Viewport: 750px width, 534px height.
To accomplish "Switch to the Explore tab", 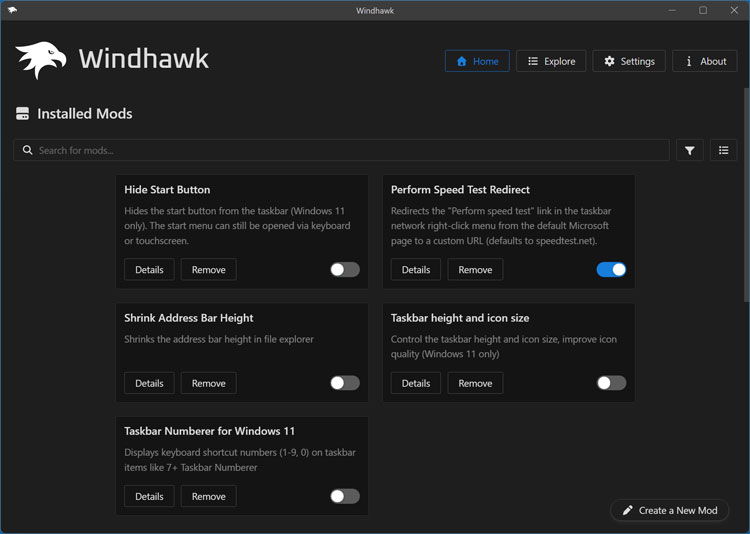I will [551, 61].
